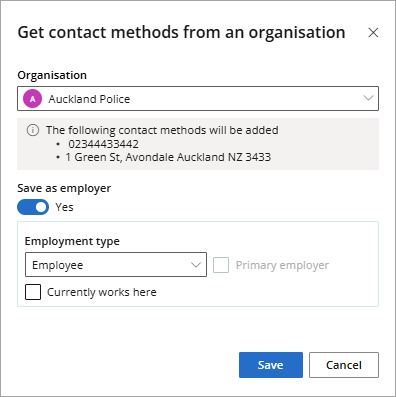
Task: Click the dialog title heading text
Action: pos(181,33)
